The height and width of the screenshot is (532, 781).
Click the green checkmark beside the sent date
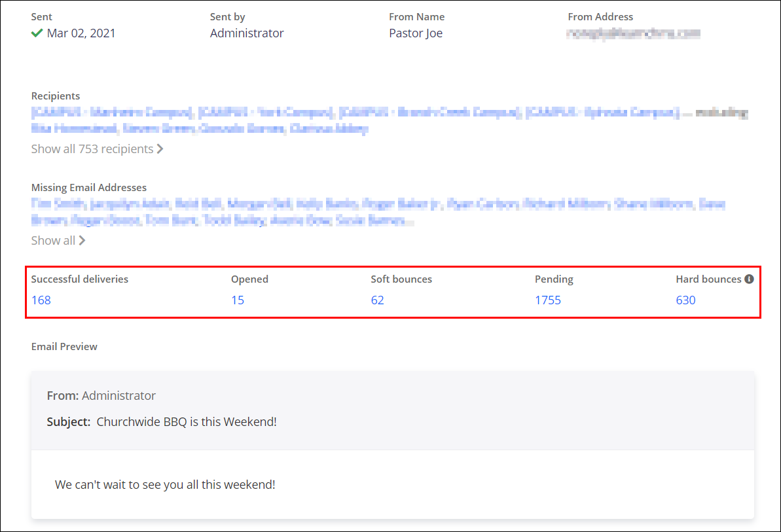tap(37, 33)
